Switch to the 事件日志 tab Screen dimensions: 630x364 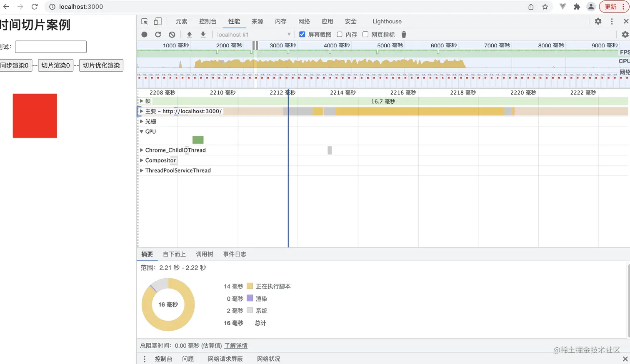point(235,254)
